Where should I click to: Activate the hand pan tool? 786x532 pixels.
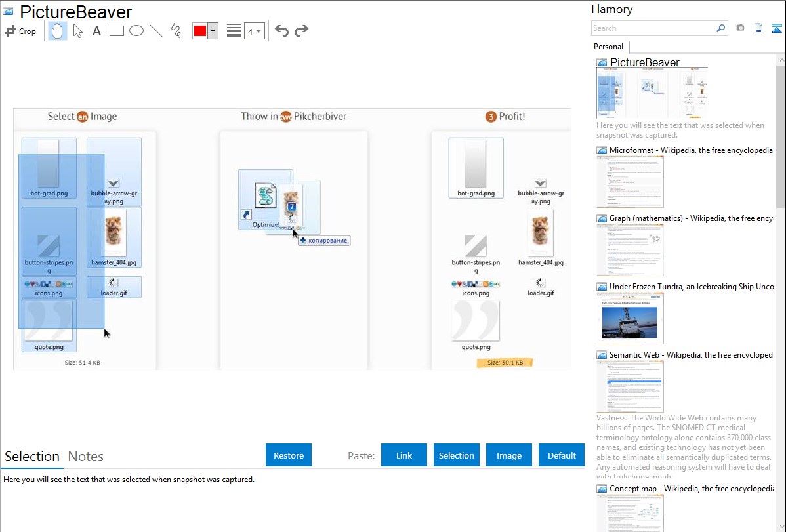tap(58, 31)
